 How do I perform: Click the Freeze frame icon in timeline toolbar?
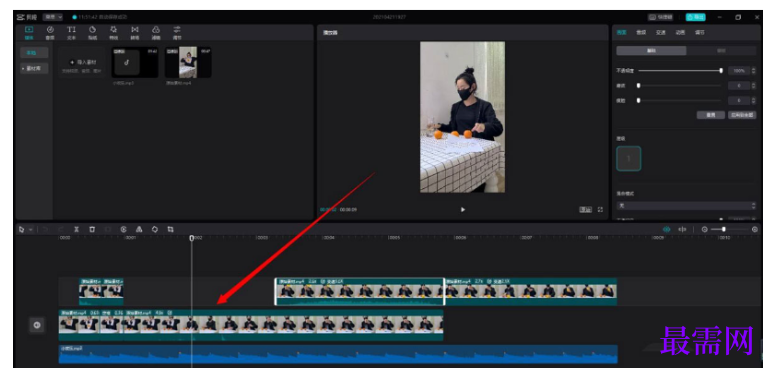(108, 229)
